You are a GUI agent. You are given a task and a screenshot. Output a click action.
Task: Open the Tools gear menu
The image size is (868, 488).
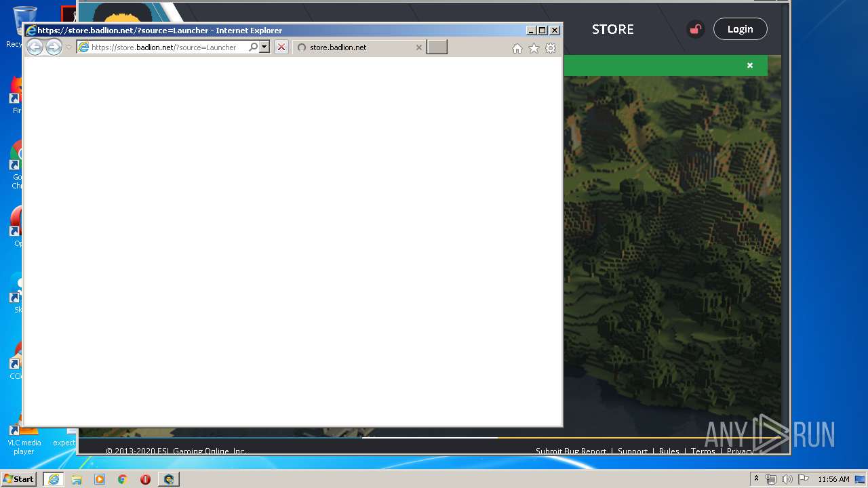551,48
